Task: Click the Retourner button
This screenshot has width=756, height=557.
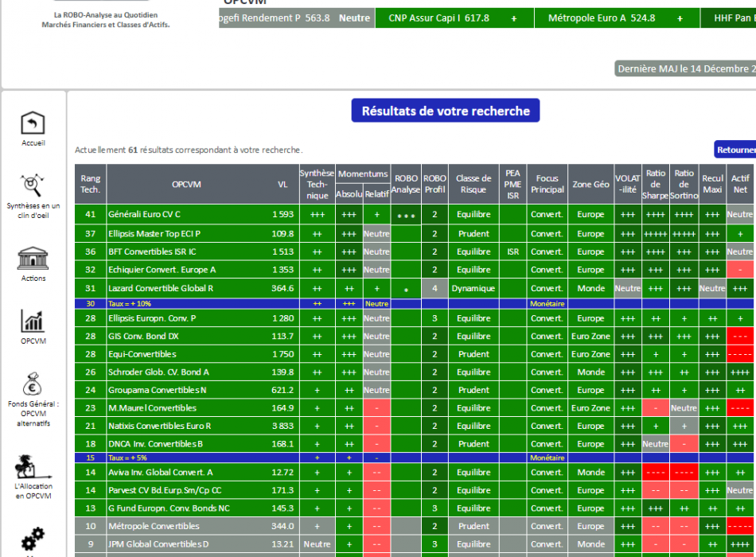Action: pos(735,150)
